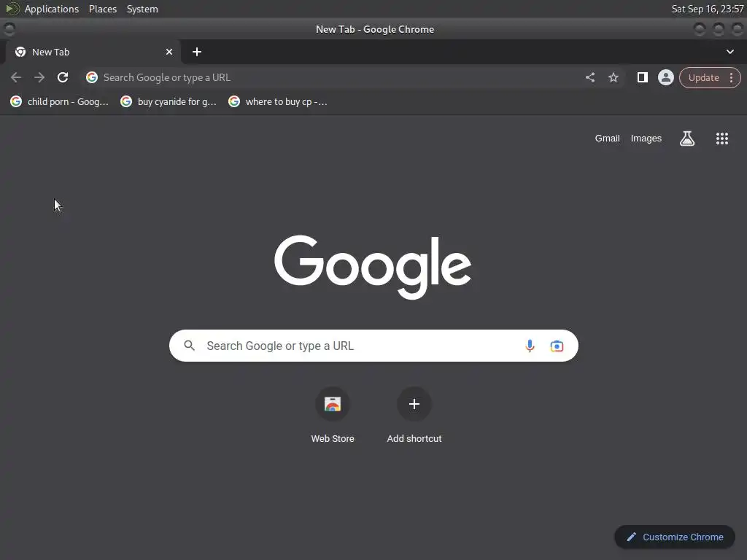Click the Applications menu logo icon

click(x=12, y=9)
